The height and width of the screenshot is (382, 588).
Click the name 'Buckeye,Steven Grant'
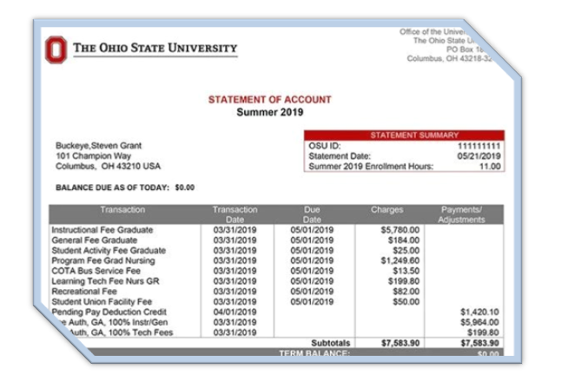(x=99, y=146)
